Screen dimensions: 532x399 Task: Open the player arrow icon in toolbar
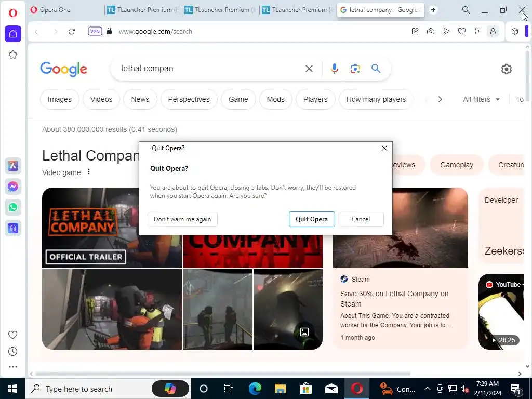point(446,31)
